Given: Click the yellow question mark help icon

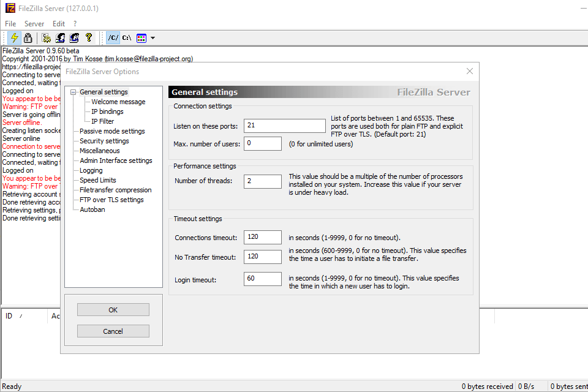Looking at the screenshot, I should 88,37.
